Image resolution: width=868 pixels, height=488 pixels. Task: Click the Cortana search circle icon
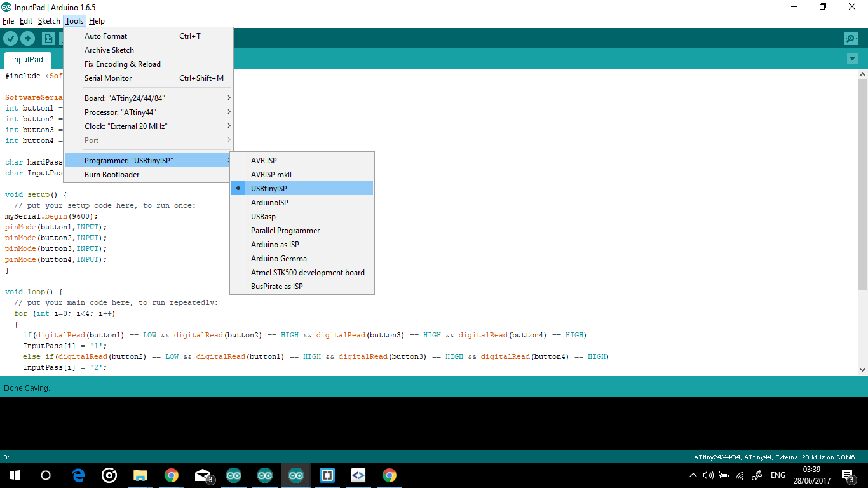(45, 475)
